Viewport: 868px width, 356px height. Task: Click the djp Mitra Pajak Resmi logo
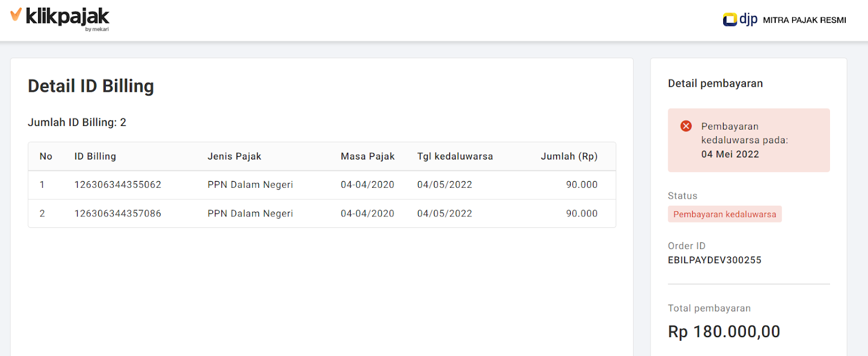[784, 20]
